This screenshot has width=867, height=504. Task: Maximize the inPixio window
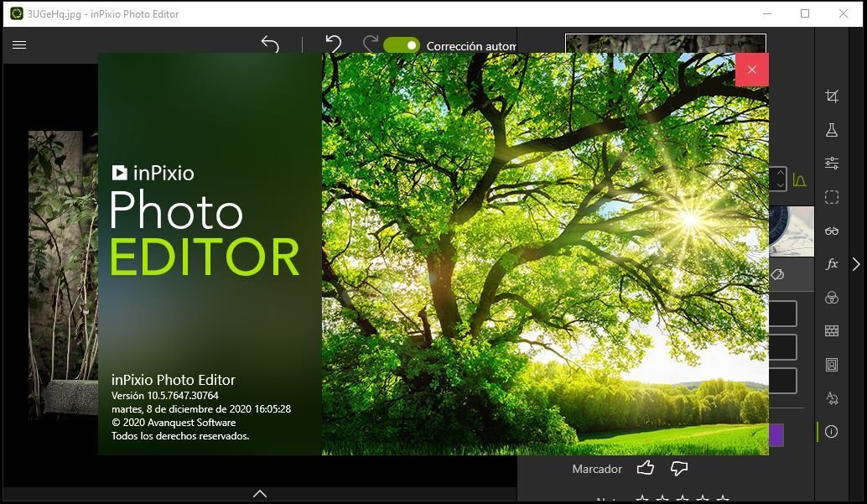805,13
